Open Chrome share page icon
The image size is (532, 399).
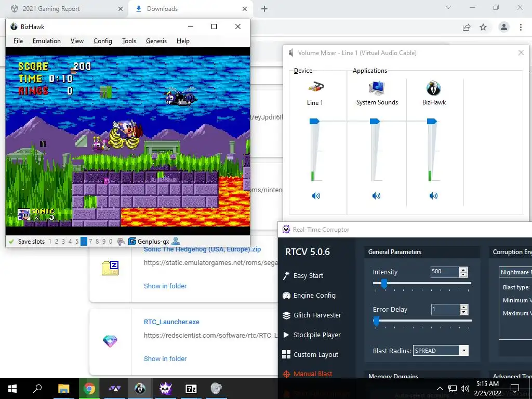[x=467, y=27]
